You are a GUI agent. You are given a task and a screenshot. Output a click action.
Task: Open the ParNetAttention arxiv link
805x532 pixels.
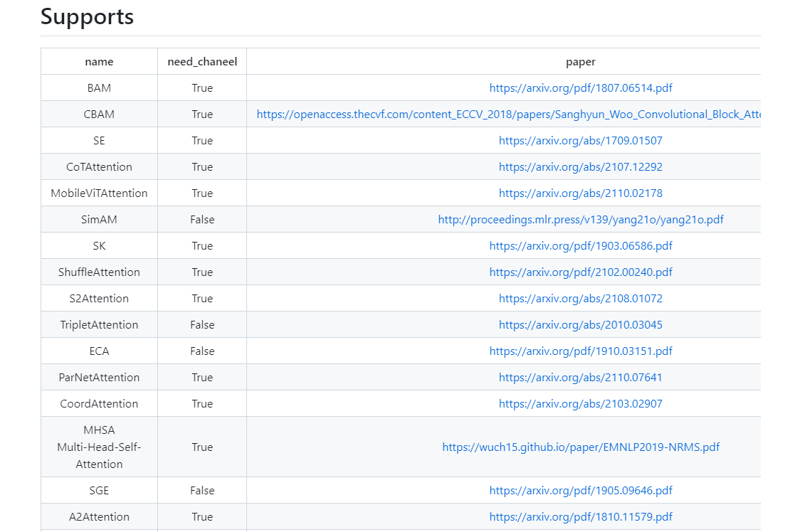[581, 377]
